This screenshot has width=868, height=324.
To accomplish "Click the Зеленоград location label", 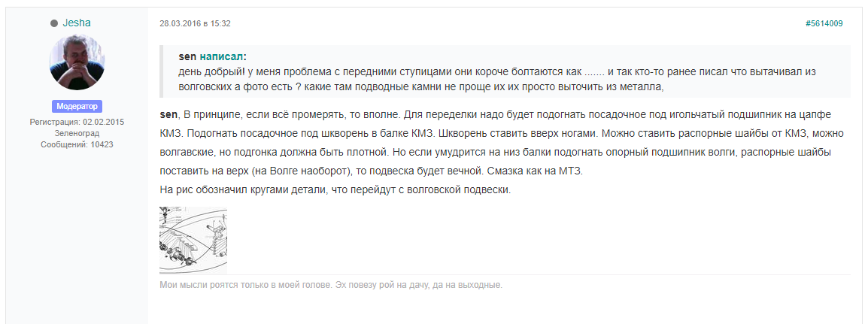I will coord(77,133).
